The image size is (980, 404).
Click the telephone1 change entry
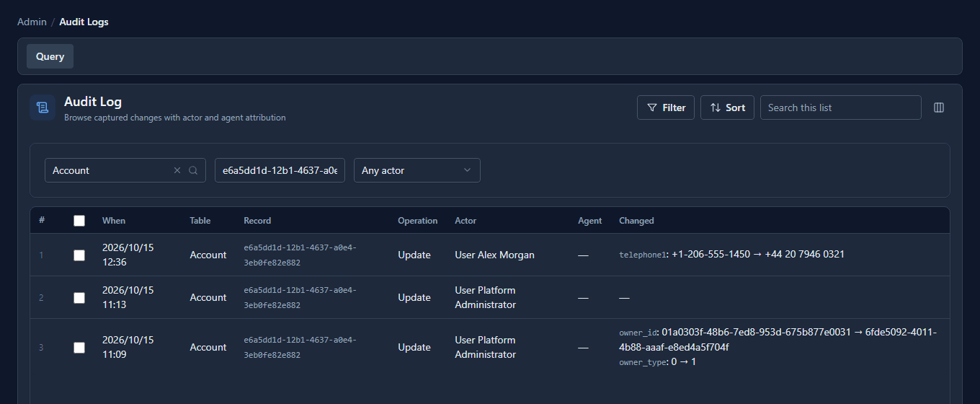coord(731,255)
